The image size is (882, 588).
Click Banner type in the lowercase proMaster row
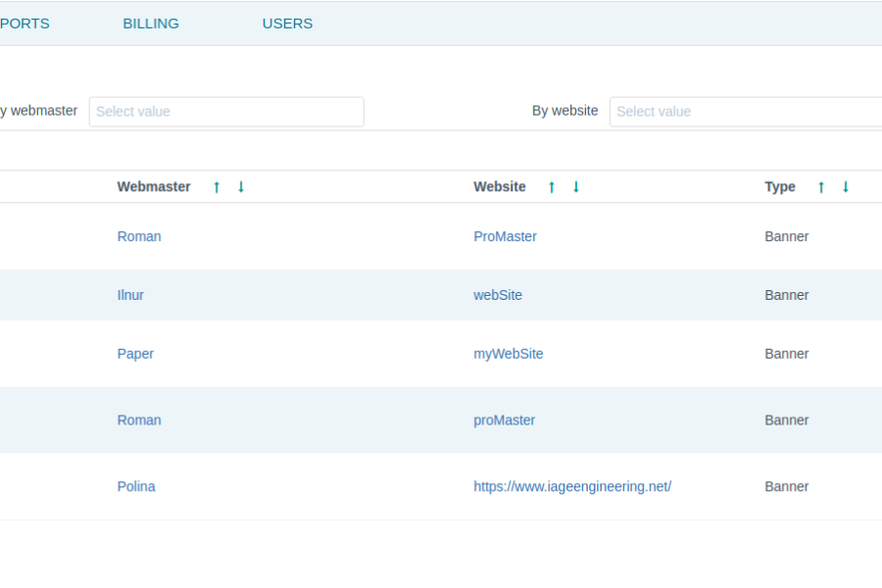pos(786,419)
